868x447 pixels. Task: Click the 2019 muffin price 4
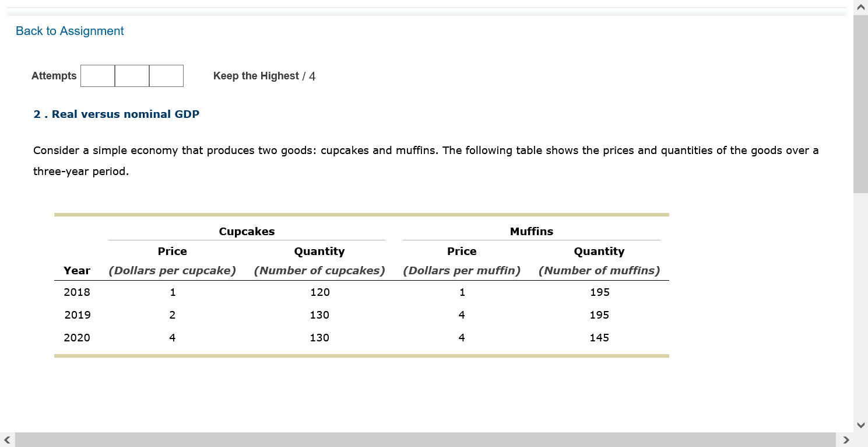pos(462,315)
